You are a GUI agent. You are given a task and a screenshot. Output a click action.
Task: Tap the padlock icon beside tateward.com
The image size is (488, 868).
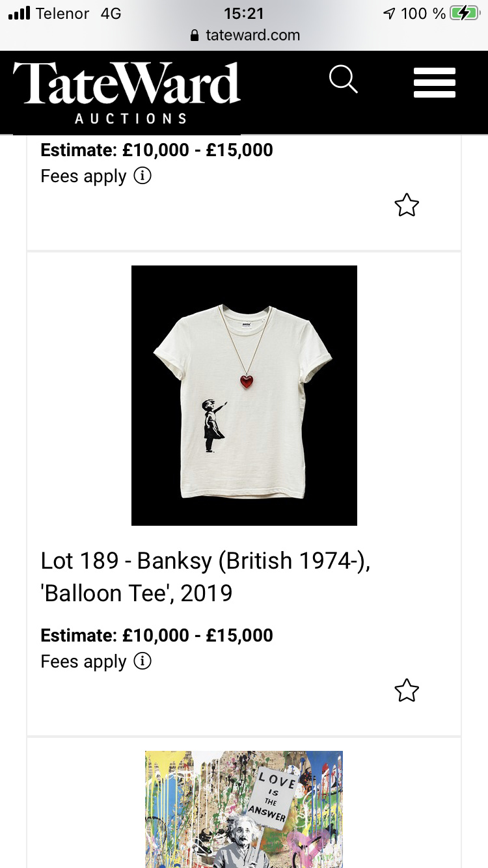pos(194,36)
